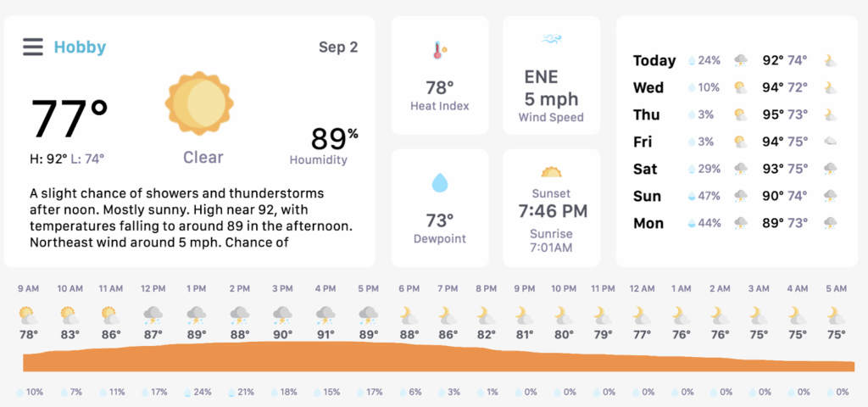The width and height of the screenshot is (868, 407).
Task: Select the Hobby location title
Action: pos(80,47)
